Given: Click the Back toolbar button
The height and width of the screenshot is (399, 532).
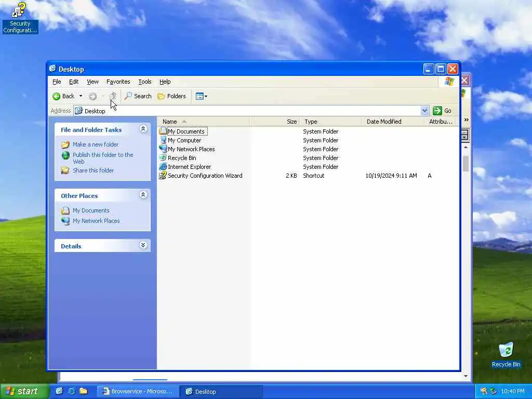Looking at the screenshot, I should (x=63, y=96).
